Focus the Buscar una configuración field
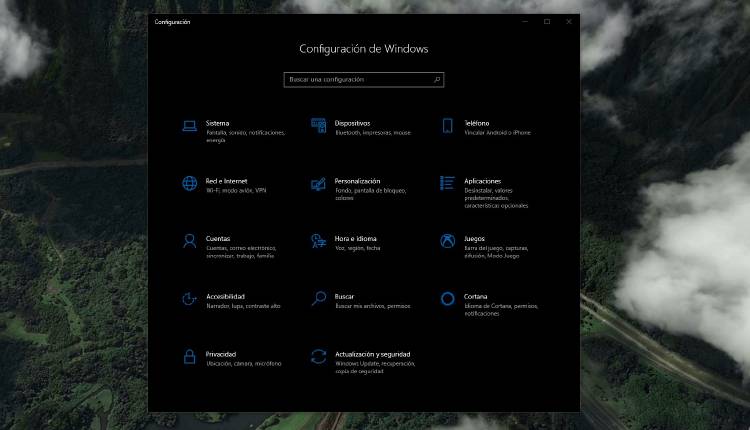The image size is (750, 430). click(x=364, y=79)
